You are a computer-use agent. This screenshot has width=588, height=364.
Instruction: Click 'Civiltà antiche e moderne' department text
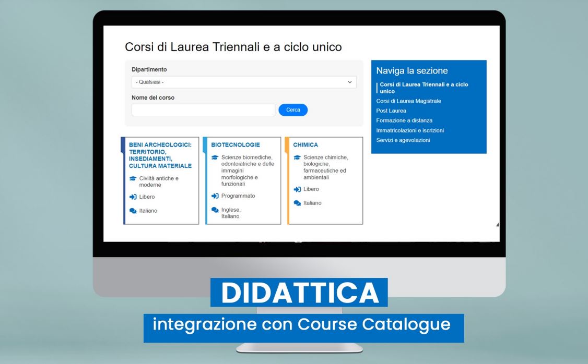point(159,181)
